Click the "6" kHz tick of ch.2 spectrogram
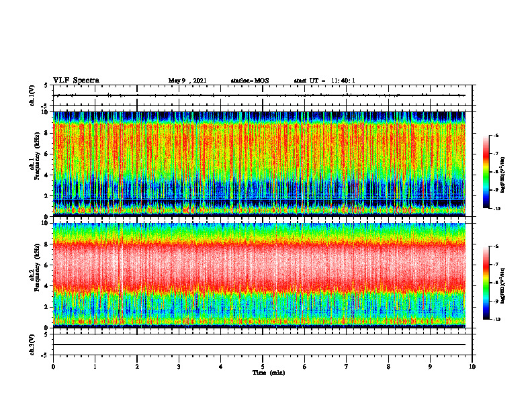This screenshot has width=532, height=411. tap(46, 265)
